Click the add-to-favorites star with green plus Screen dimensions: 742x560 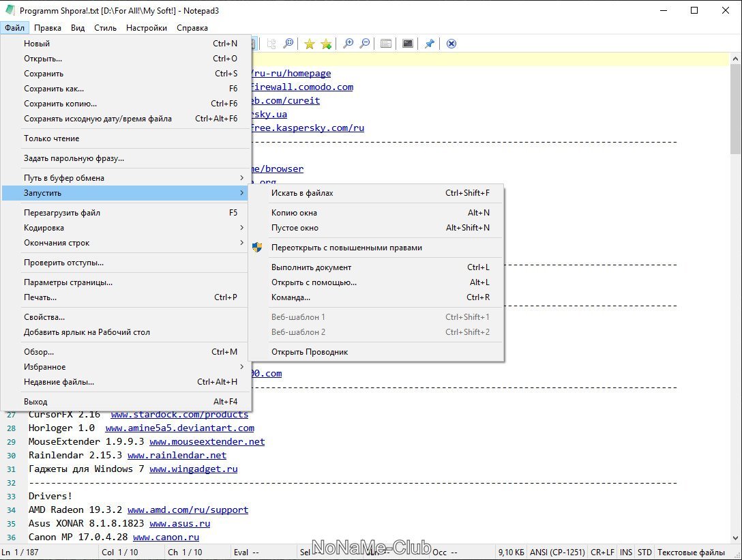[326, 44]
